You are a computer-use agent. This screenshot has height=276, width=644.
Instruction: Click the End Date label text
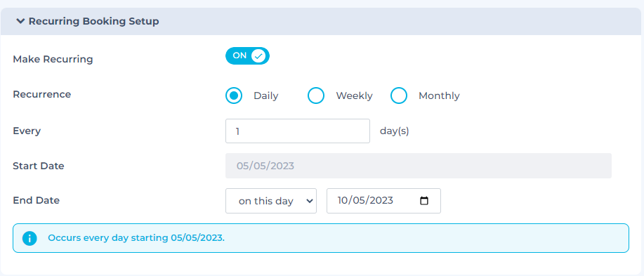(36, 200)
